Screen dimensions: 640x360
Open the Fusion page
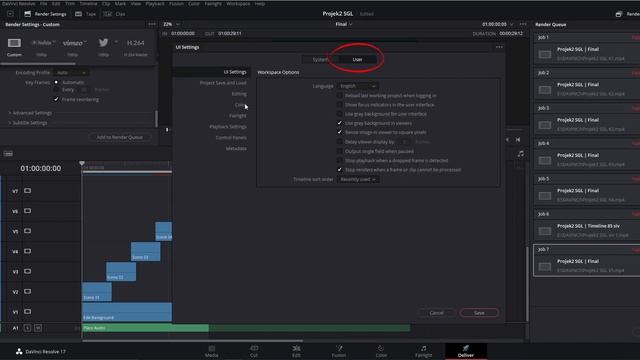click(x=339, y=351)
